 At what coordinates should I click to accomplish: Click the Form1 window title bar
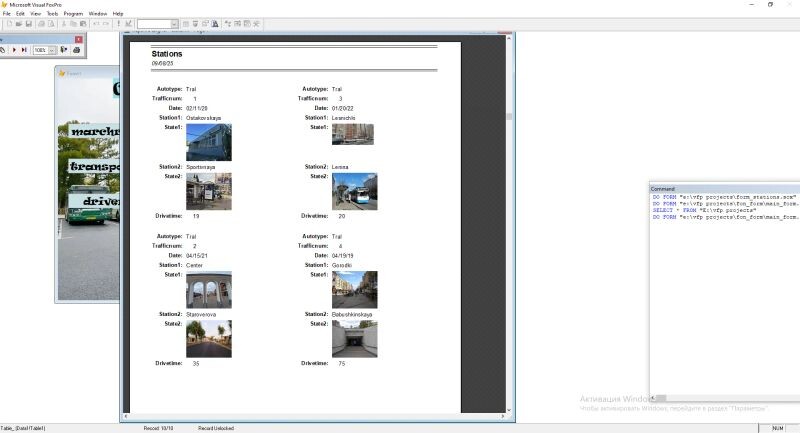85,72
